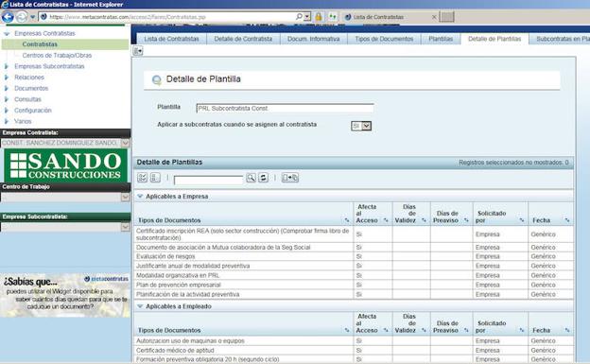Sort Empleado table by Tipos de Documentos arrow

coord(347,330)
